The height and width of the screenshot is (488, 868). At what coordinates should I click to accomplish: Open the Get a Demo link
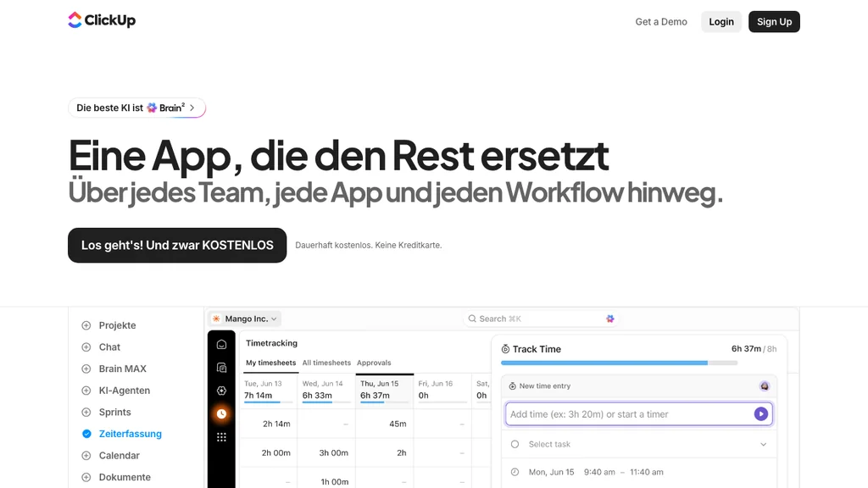[661, 21]
